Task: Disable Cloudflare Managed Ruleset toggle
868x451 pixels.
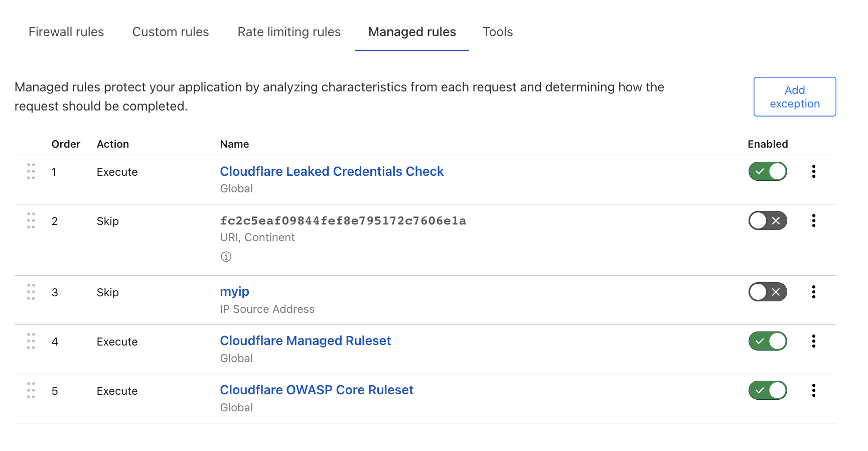Action: 768,341
